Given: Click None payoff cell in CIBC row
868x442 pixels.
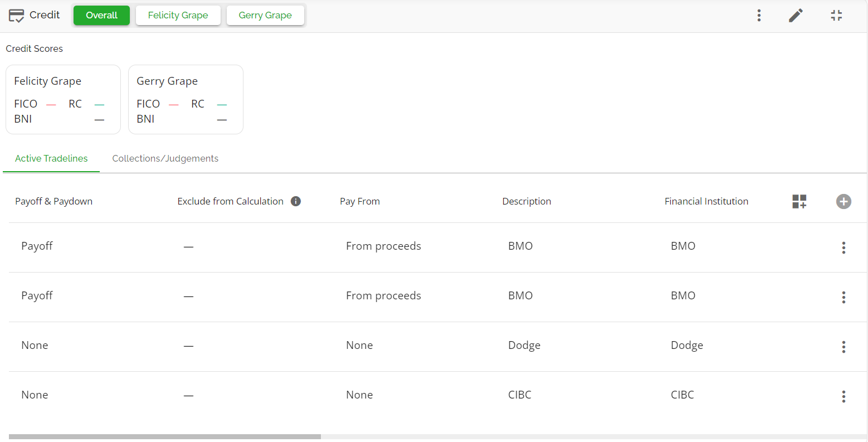Looking at the screenshot, I should (x=35, y=395).
